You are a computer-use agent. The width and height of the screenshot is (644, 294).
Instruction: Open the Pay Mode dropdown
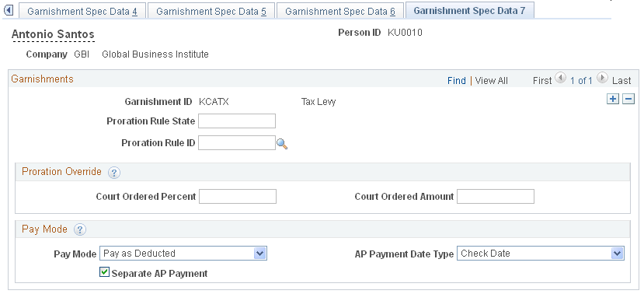point(183,254)
